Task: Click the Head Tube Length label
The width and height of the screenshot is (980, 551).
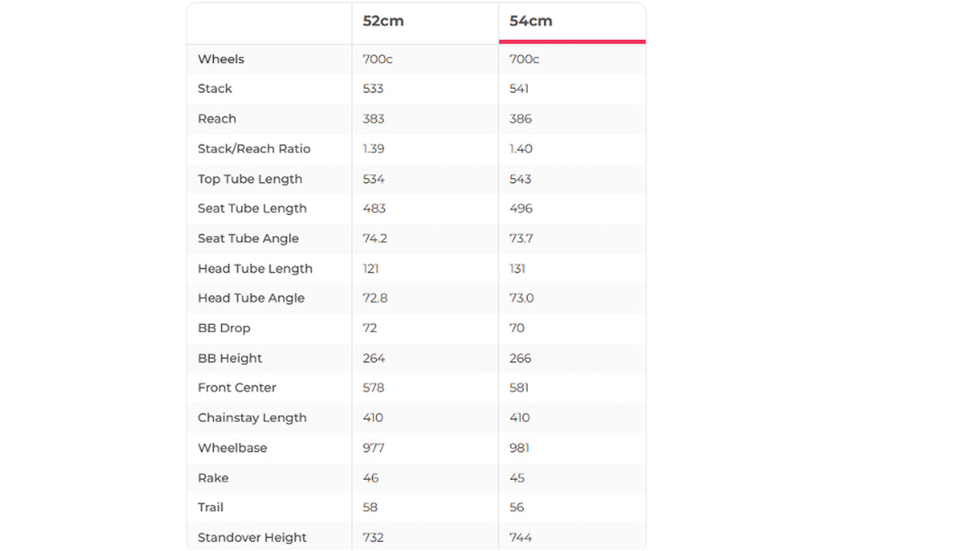Action: coord(254,269)
